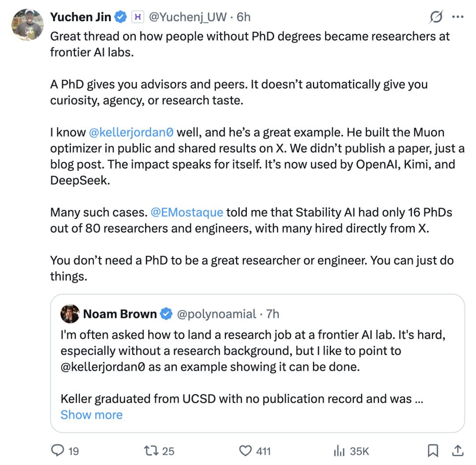The height and width of the screenshot is (465, 476).
Task: Open the three-dot more options menu
Action: pos(458,17)
